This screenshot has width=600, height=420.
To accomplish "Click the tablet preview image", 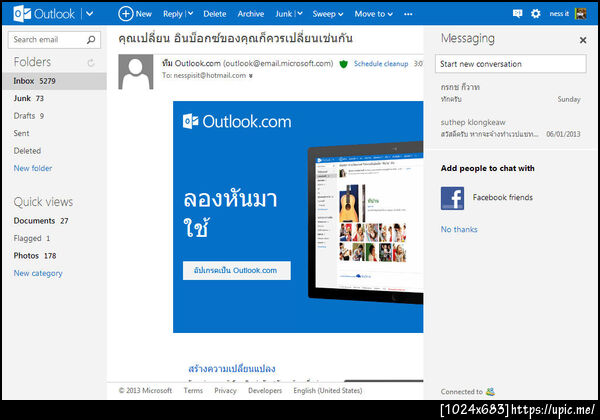I will pos(365,223).
